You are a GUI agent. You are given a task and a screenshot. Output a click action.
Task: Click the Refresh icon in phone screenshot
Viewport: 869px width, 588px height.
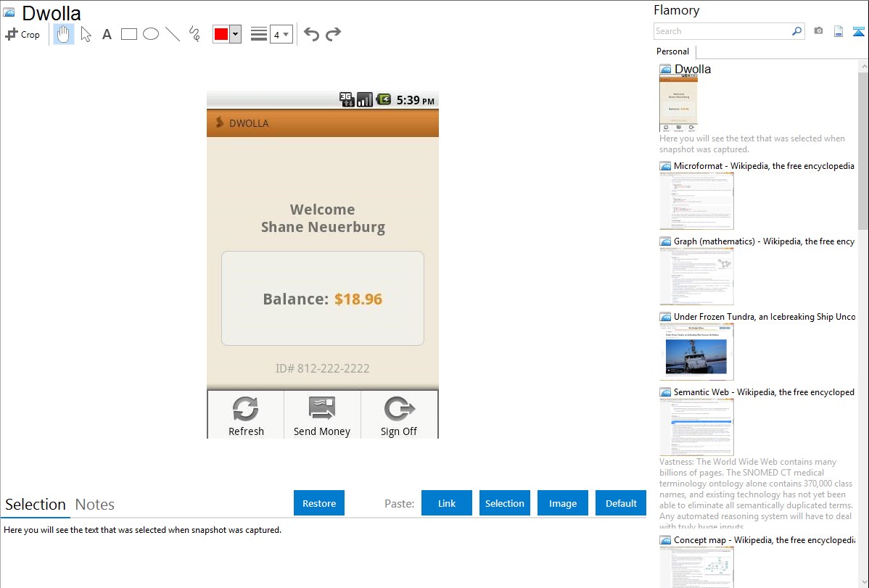[x=245, y=409]
